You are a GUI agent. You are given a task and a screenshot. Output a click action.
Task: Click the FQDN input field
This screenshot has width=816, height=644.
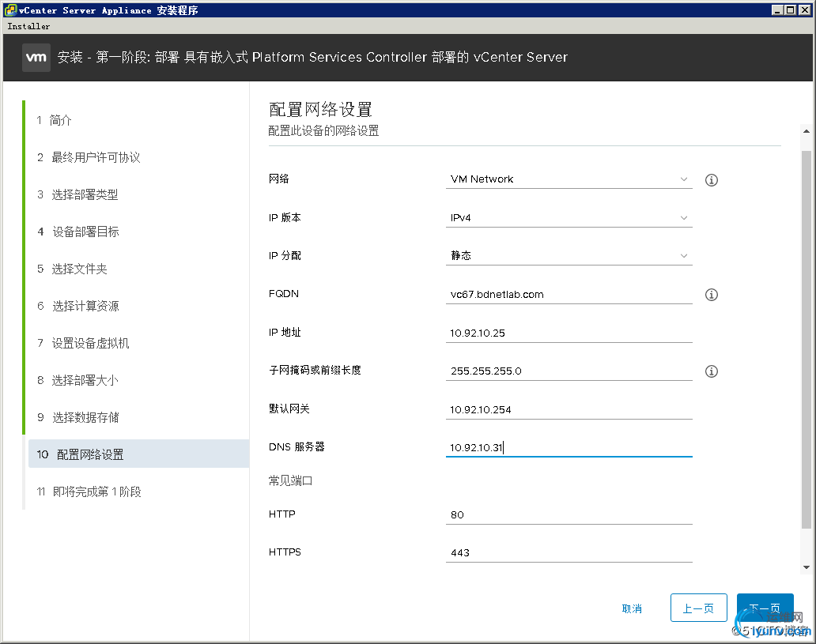(569, 295)
